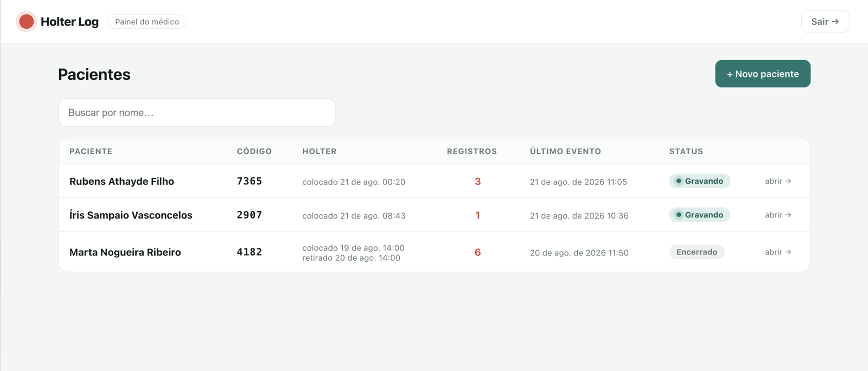Click holter text colocado 21 de ago. 00:20
This screenshot has width=868, height=371.
click(354, 182)
